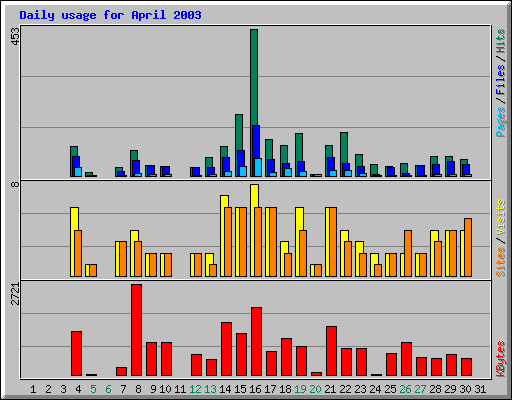The height and width of the screenshot is (400, 512).
Task: Select day label 4 on the x-axis
Action: pyautogui.click(x=78, y=389)
